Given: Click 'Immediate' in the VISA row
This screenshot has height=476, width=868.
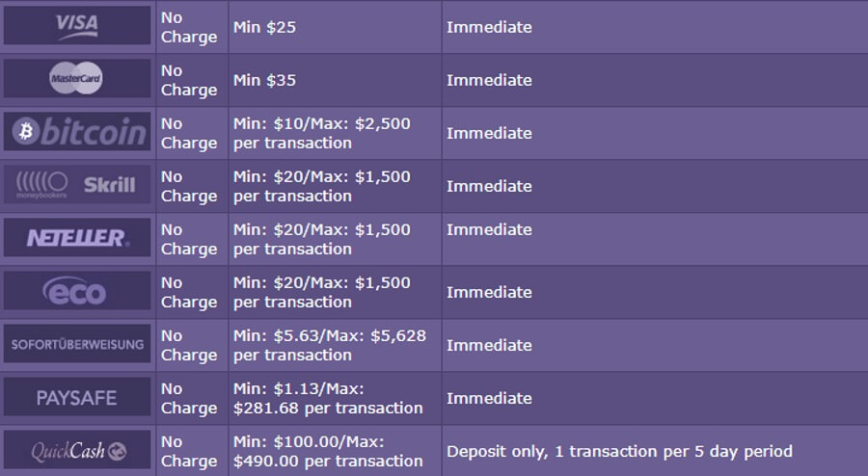Looking at the screenshot, I should 489,27.
